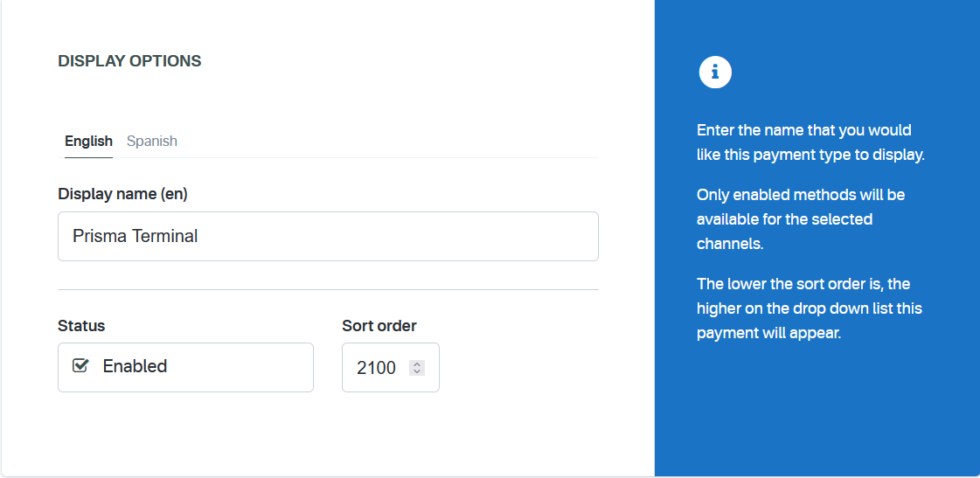The width and height of the screenshot is (980, 478).
Task: Click the "Status" field label
Action: (81, 326)
